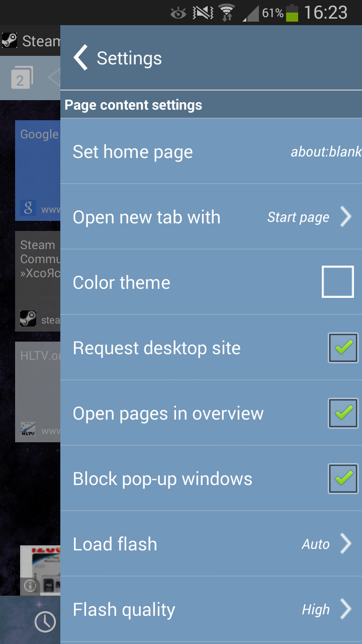This screenshot has height=644, width=362.
Task: Expand the Load flash options chevron
Action: pos(345,544)
